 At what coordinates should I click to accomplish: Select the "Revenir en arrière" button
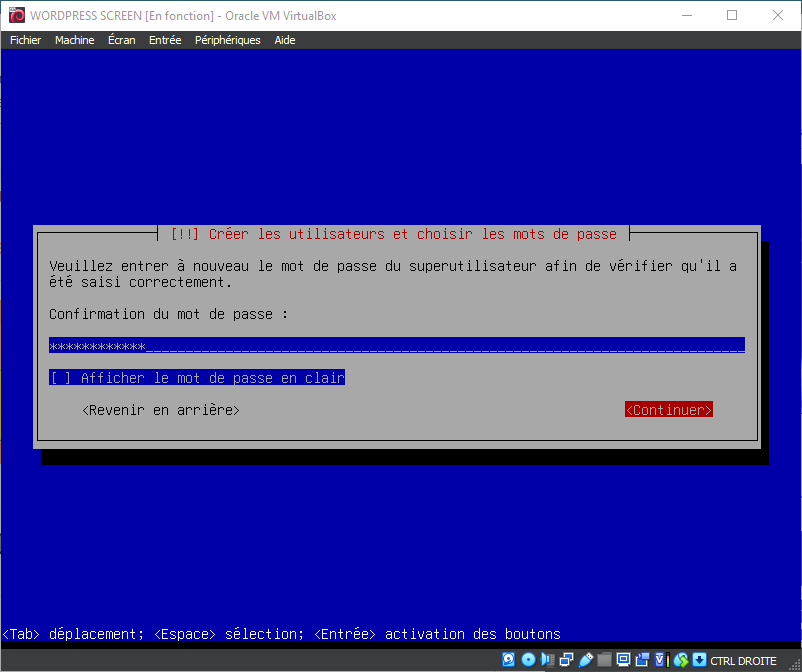(x=161, y=410)
